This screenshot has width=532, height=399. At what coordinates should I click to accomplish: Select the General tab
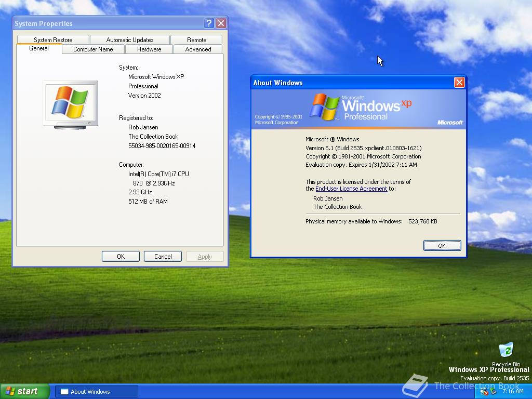38,48
